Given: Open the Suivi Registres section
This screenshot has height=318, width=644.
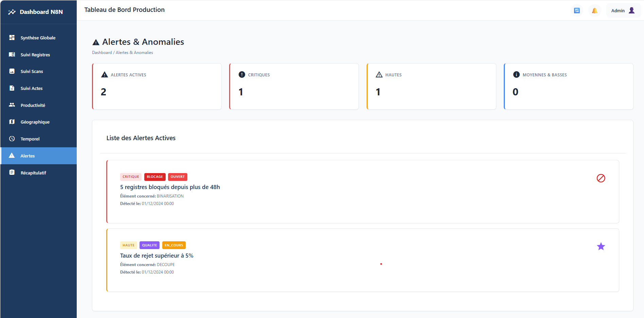Looking at the screenshot, I should pos(35,55).
